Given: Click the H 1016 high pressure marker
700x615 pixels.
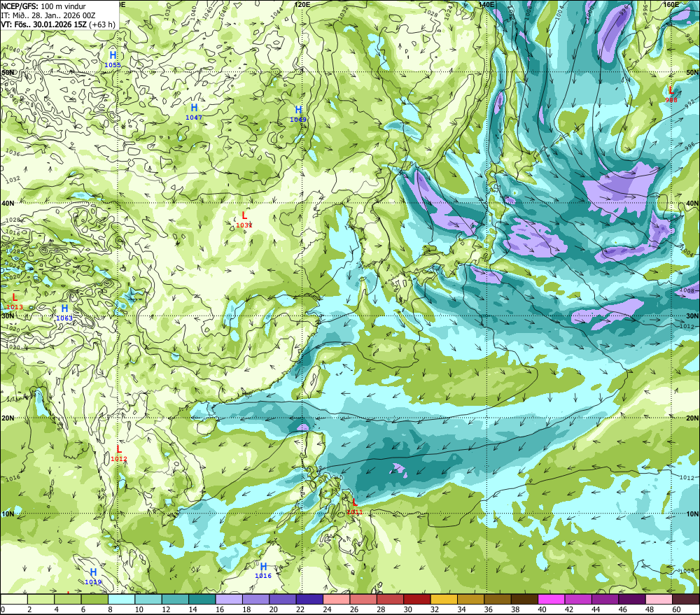Looking at the screenshot, I should pyautogui.click(x=263, y=570).
